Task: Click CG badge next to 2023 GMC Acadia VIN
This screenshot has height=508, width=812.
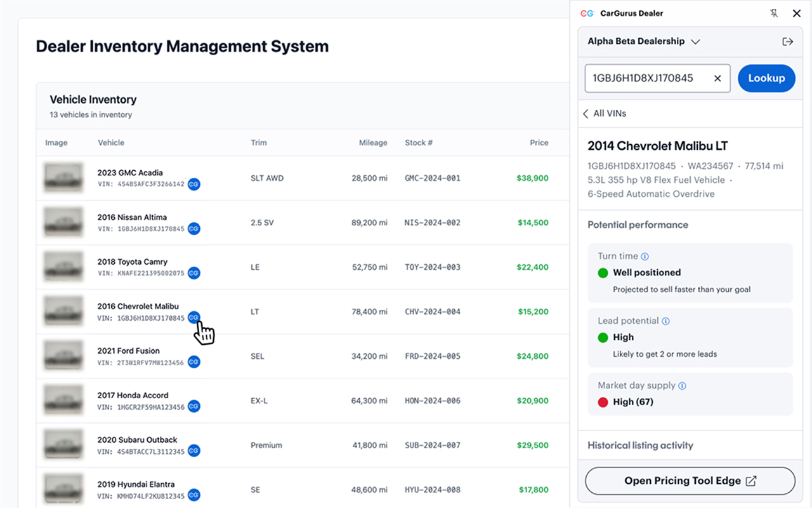Action: [194, 184]
